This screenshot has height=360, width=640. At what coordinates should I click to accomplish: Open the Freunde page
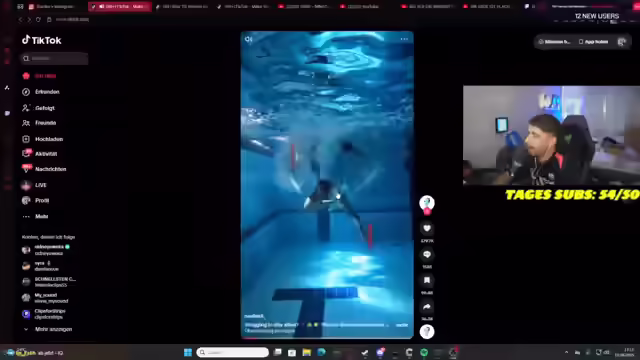tap(39, 123)
